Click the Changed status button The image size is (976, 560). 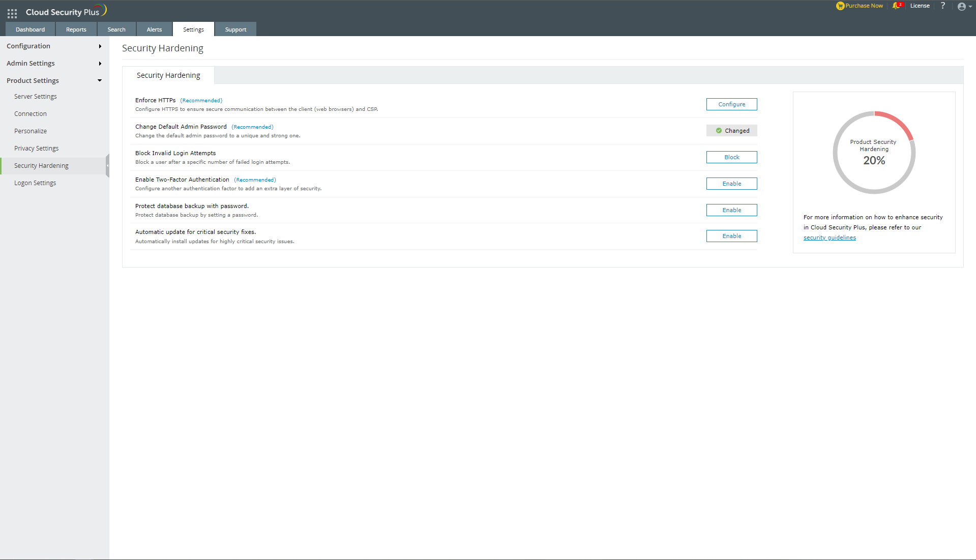731,131
